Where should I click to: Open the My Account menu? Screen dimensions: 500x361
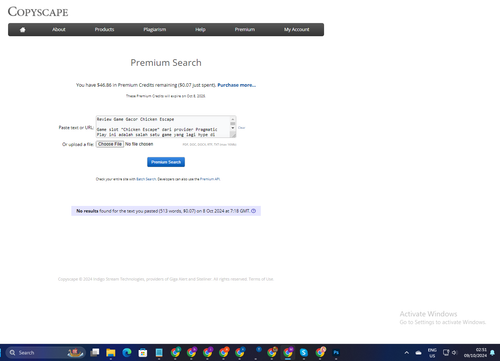click(297, 29)
